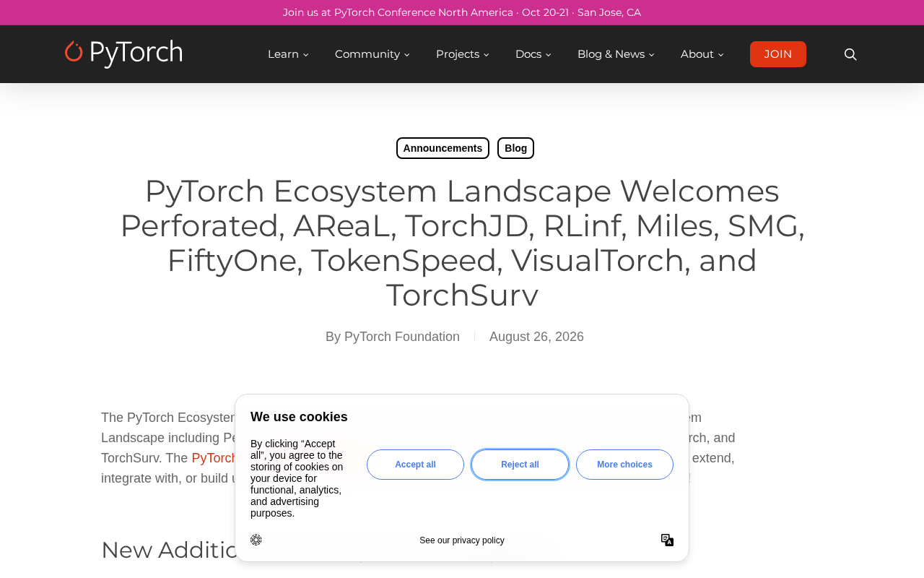Expand the Projects menu
Viewport: 924px width, 578px height.
click(x=463, y=54)
